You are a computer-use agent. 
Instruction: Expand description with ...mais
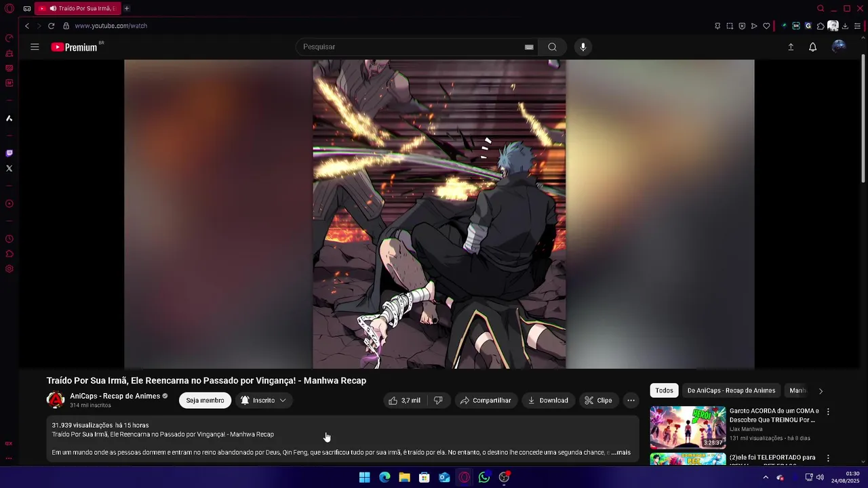[x=620, y=452]
